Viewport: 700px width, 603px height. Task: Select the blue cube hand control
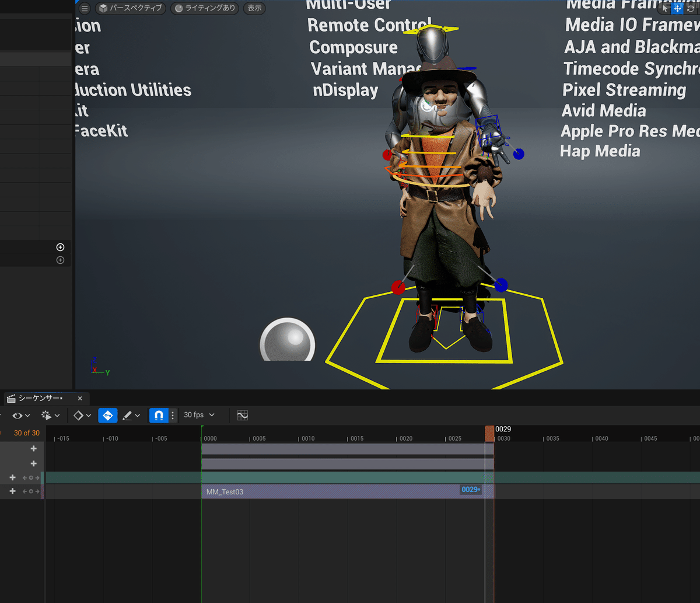488,132
